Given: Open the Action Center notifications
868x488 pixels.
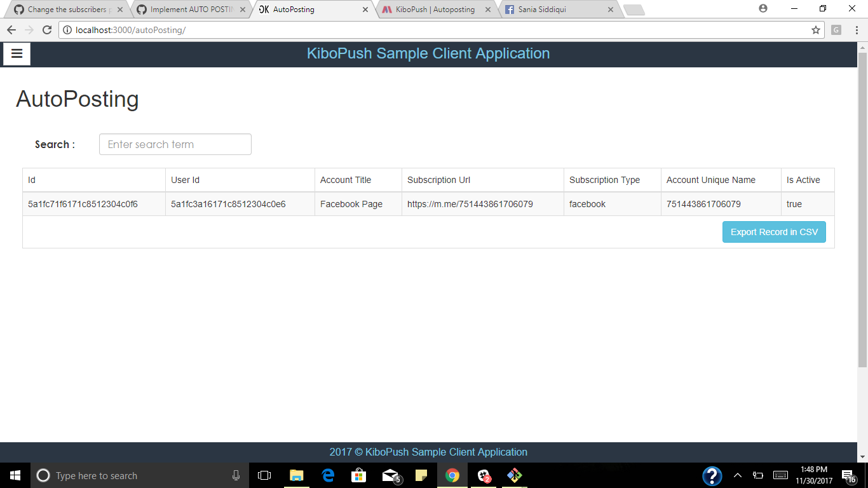Looking at the screenshot, I should coord(848,476).
